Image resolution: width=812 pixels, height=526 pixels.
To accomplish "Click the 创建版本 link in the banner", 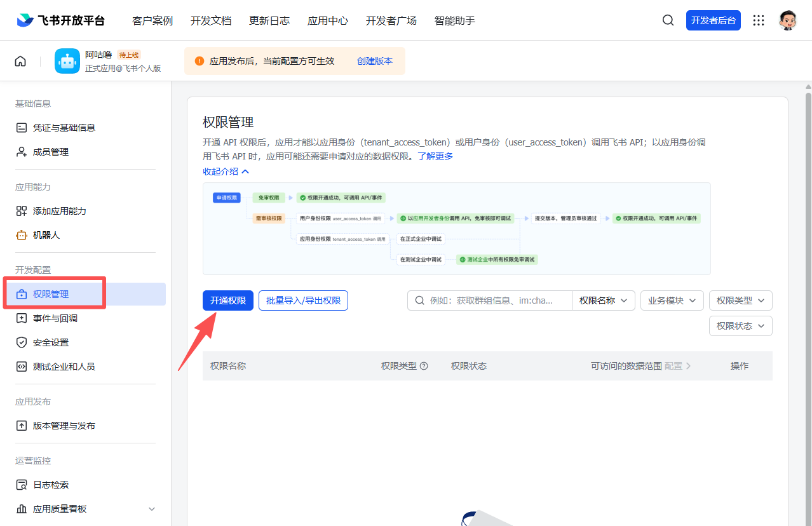I will tap(375, 60).
